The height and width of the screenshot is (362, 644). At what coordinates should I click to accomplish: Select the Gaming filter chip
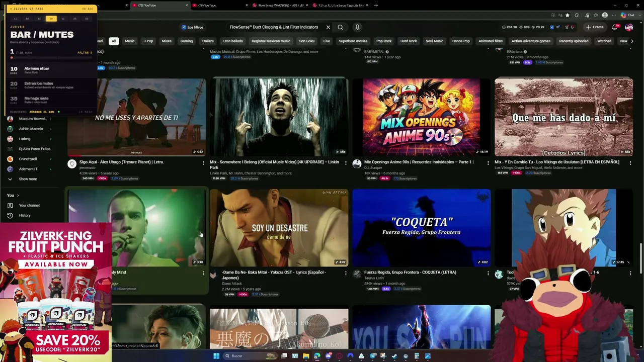click(x=187, y=41)
